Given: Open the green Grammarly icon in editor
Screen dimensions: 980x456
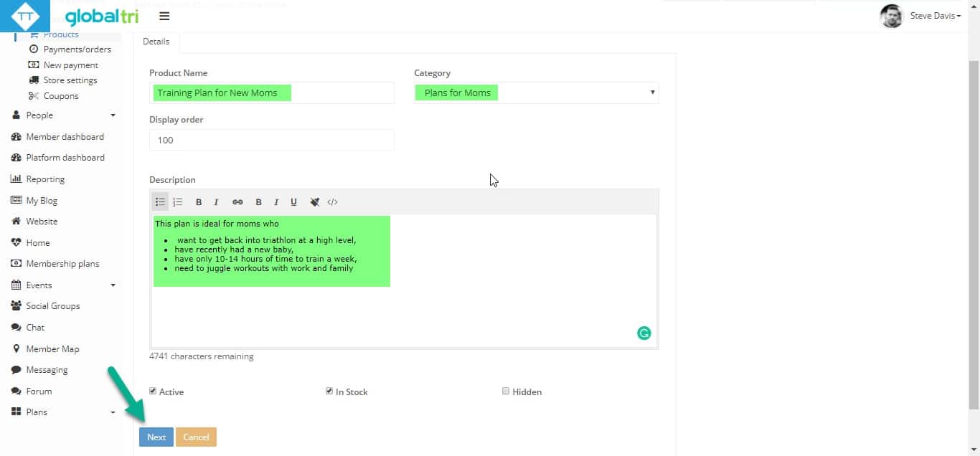Looking at the screenshot, I should tap(644, 333).
